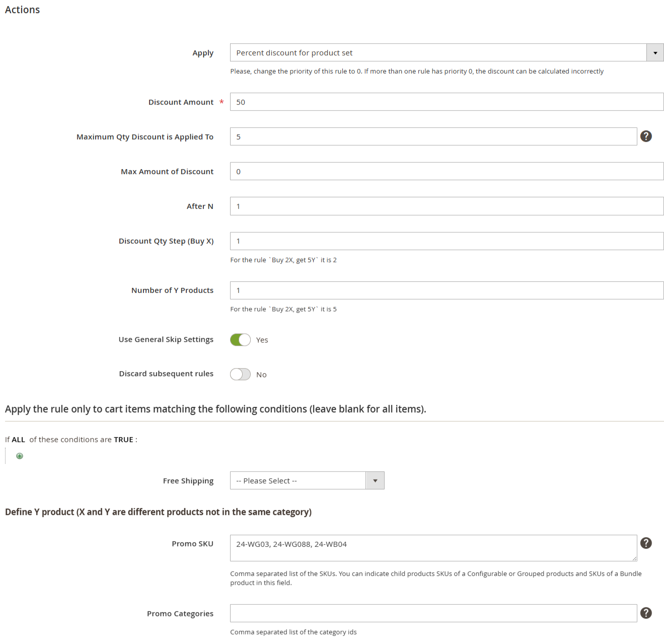Click help icon beside Maximum Qty Discount field
The width and height of the screenshot is (664, 644).
646,136
